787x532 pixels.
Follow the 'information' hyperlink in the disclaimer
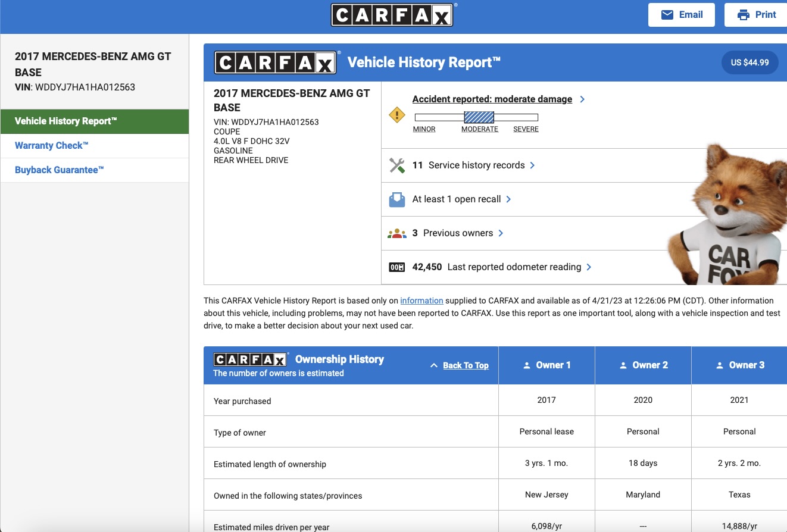(421, 301)
